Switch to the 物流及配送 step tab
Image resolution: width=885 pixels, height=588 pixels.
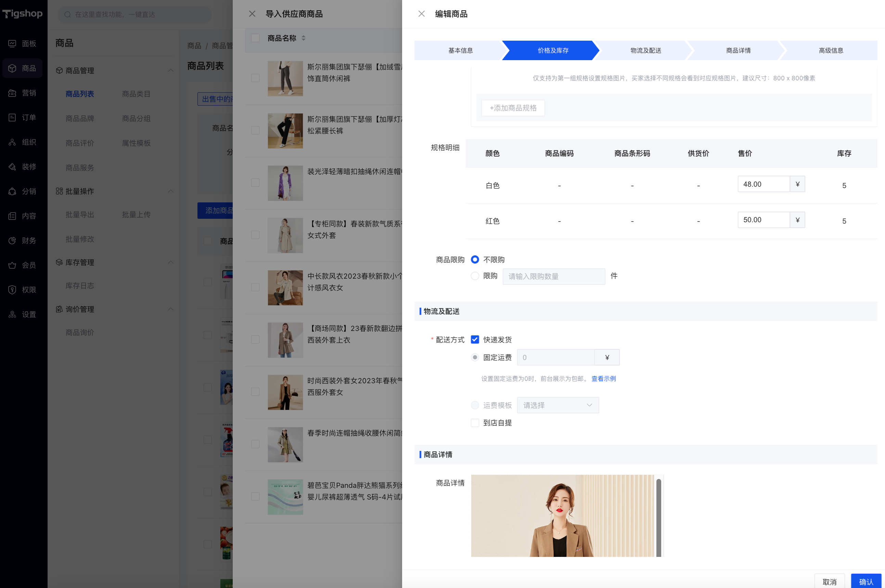coord(645,50)
